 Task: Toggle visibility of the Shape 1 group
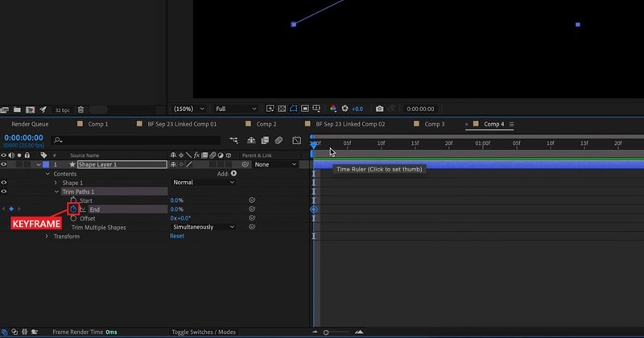pyautogui.click(x=4, y=183)
